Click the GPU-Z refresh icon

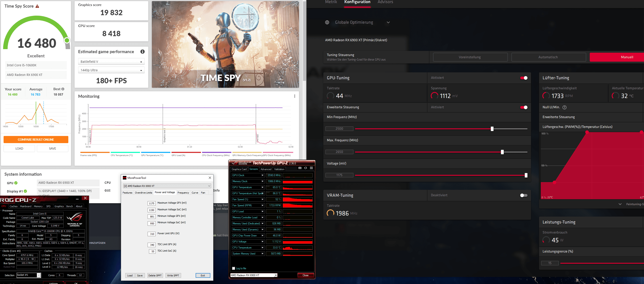[x=305, y=168]
